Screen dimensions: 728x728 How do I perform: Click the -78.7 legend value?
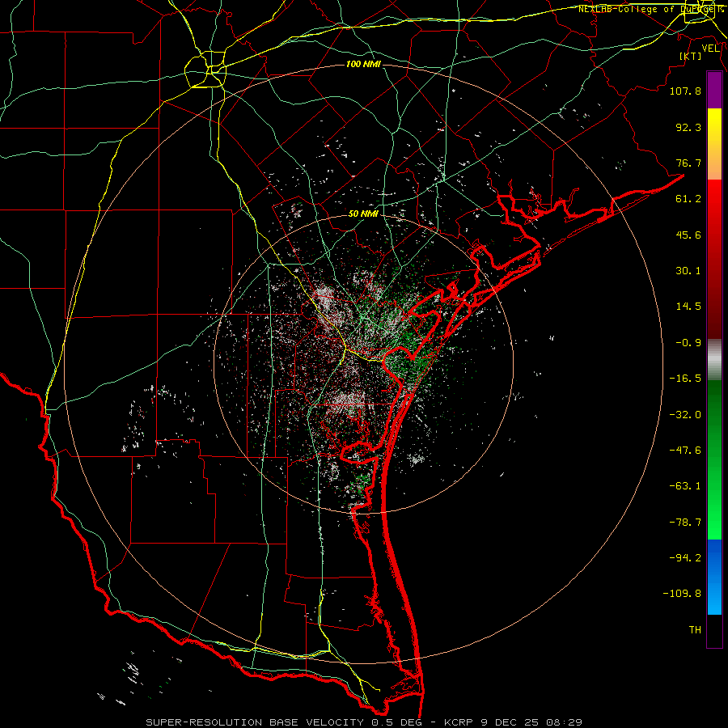click(x=685, y=523)
